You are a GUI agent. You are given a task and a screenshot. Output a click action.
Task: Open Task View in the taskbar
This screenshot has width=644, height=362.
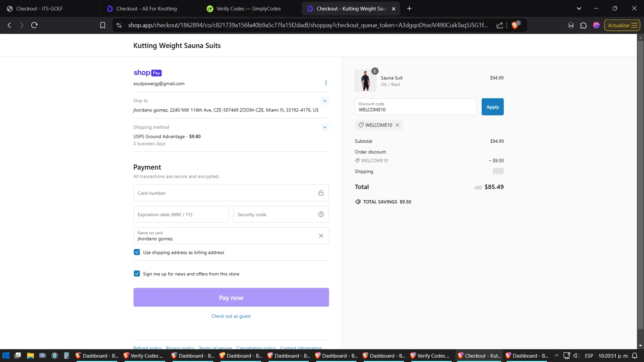tap(18, 356)
